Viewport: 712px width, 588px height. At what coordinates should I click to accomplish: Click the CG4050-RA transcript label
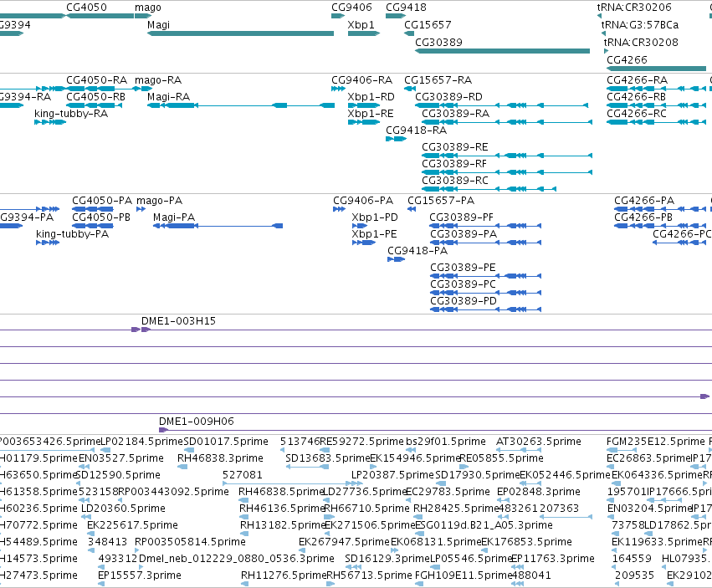97,80
